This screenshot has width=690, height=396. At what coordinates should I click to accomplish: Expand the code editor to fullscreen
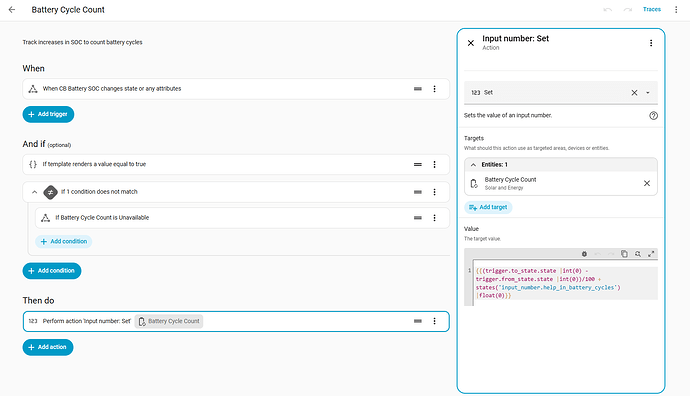coord(651,254)
